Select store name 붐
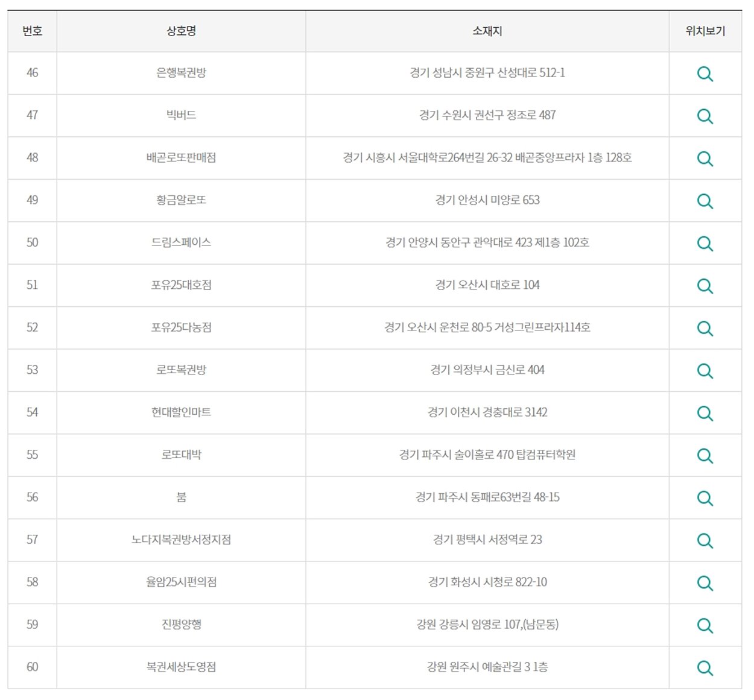 coord(181,497)
